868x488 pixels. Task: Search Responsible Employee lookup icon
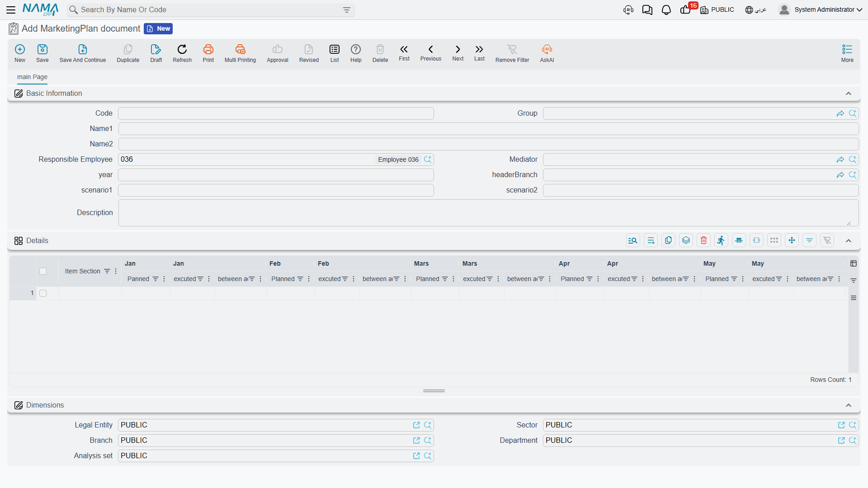(x=428, y=160)
